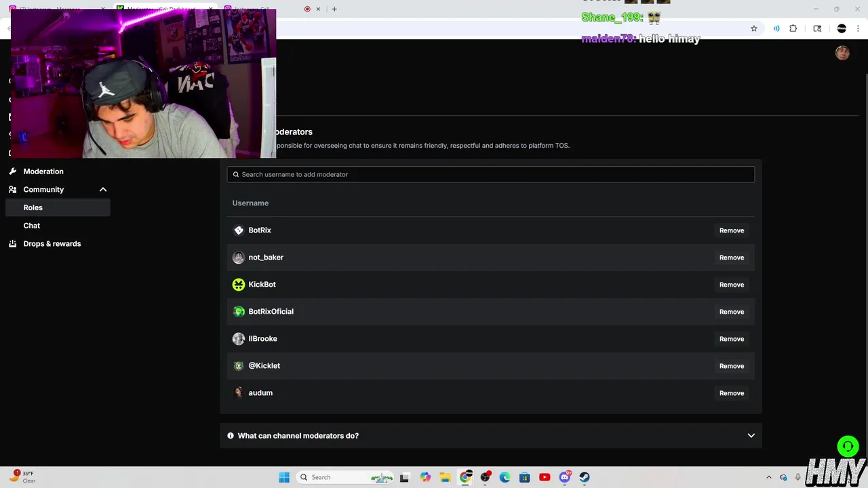Click the Moderation wrench icon
The height and width of the screenshot is (488, 868).
(x=12, y=171)
